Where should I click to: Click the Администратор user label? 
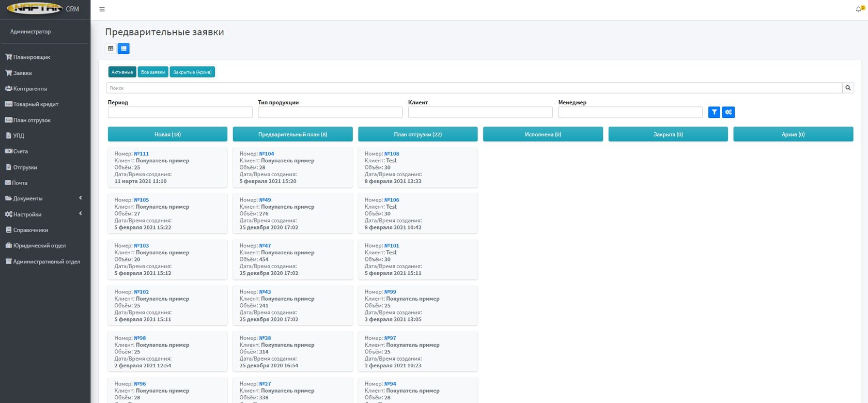click(30, 32)
